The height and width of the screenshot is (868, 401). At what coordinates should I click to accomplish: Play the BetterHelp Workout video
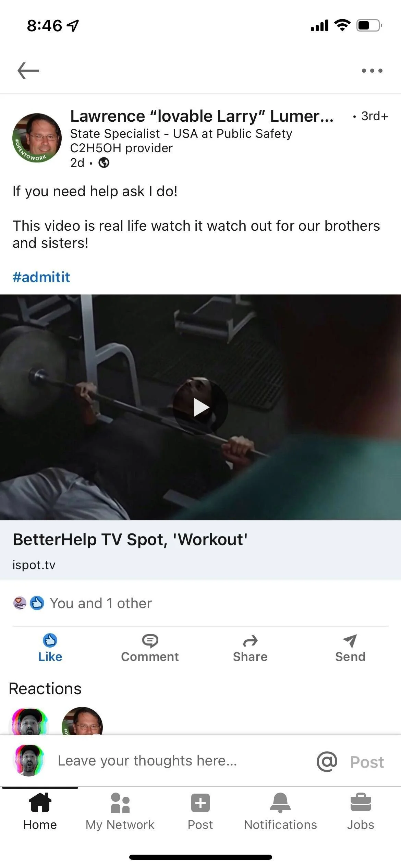[x=200, y=407]
